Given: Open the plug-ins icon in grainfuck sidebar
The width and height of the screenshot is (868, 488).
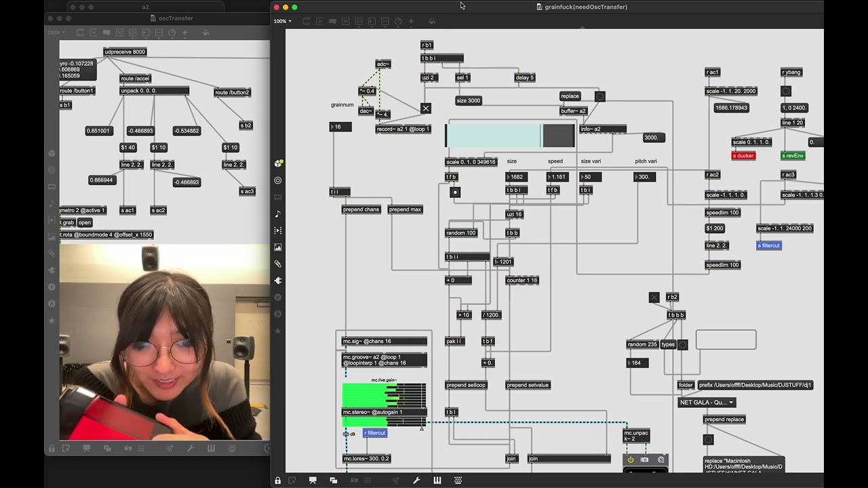Looking at the screenshot, I should tap(278, 281).
